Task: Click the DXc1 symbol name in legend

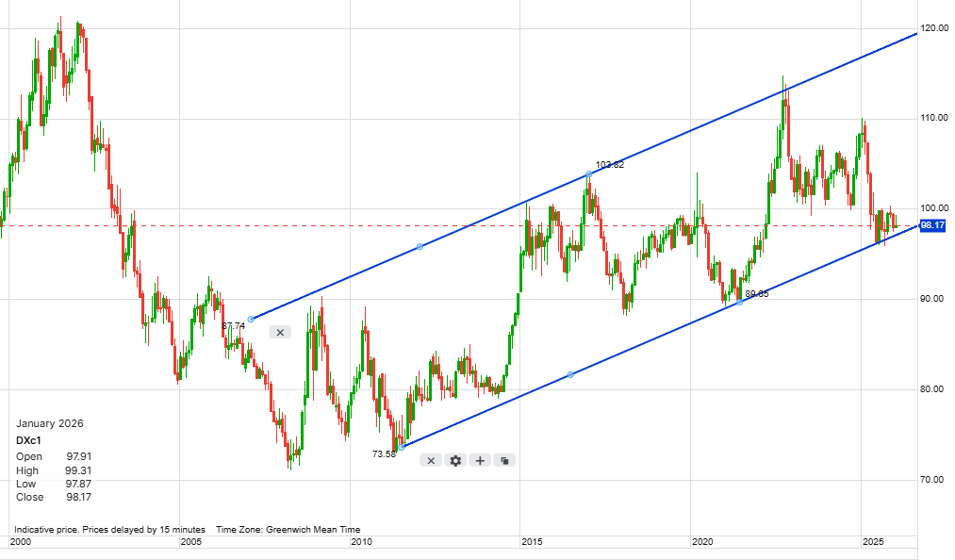Action: (29, 440)
